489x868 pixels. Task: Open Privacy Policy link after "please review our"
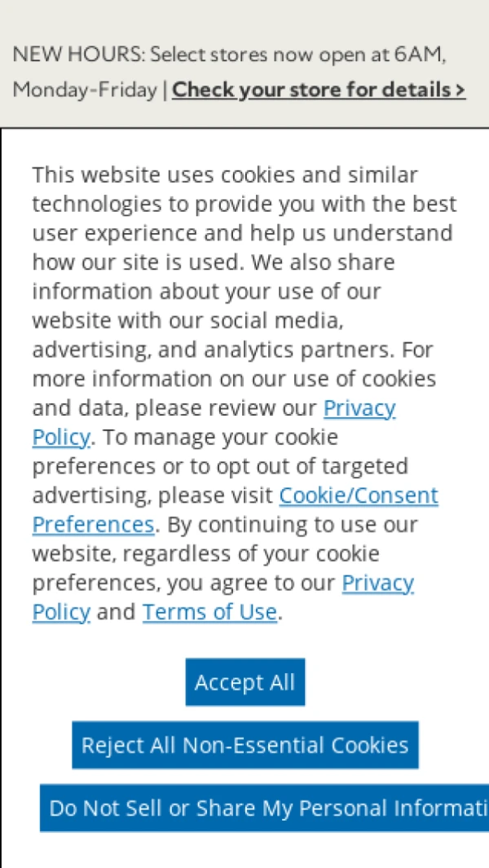(x=359, y=408)
